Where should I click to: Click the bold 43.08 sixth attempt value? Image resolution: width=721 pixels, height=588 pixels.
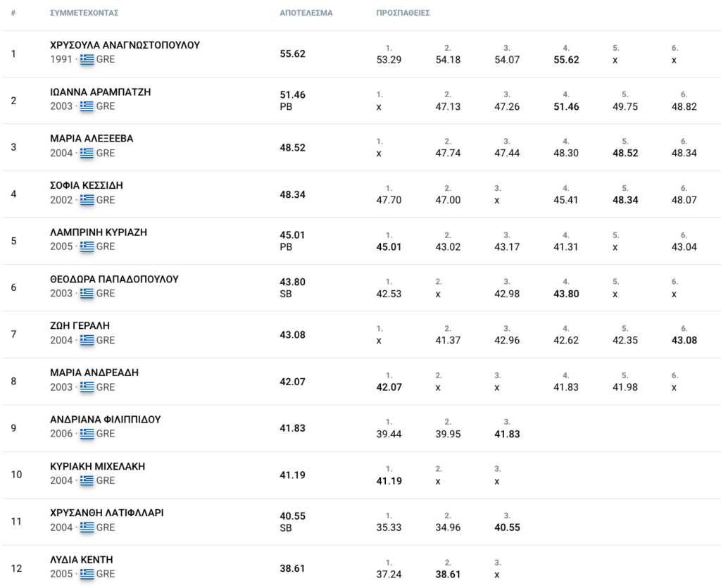pyautogui.click(x=684, y=340)
